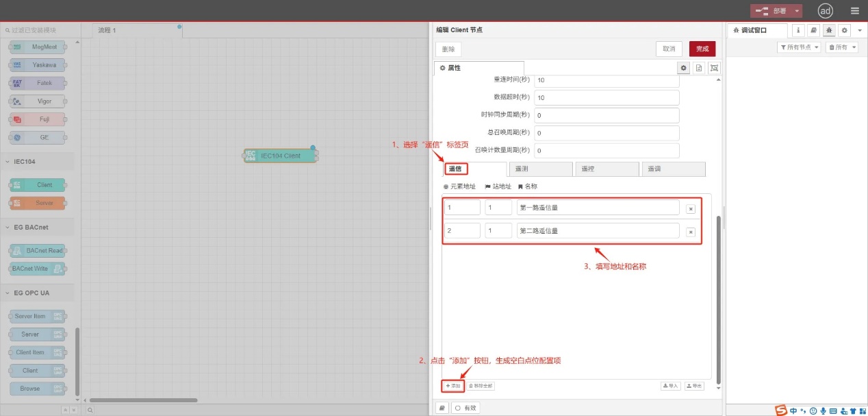The width and height of the screenshot is (868, 416).
Task: Click the info (i) icon in debug panel
Action: (x=798, y=30)
